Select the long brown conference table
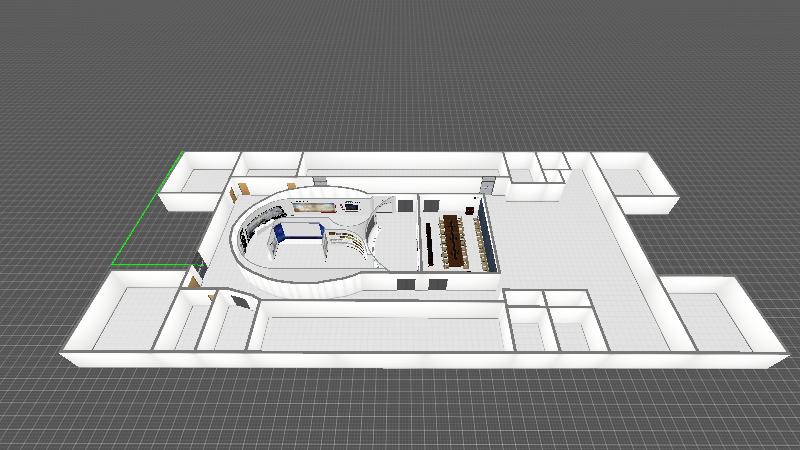Screen dimensions: 800x450 coord(453,239)
